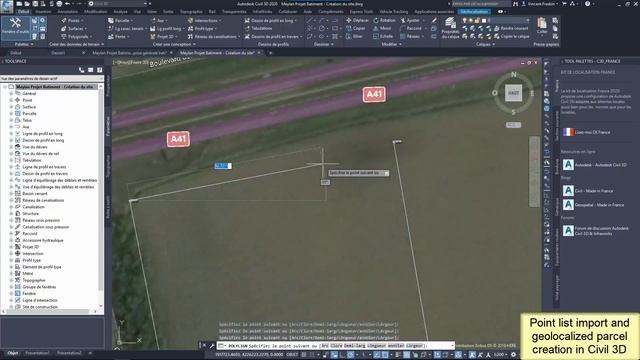Click the Undo arrow in quick access toolbar
The image size is (640, 360).
68,4
